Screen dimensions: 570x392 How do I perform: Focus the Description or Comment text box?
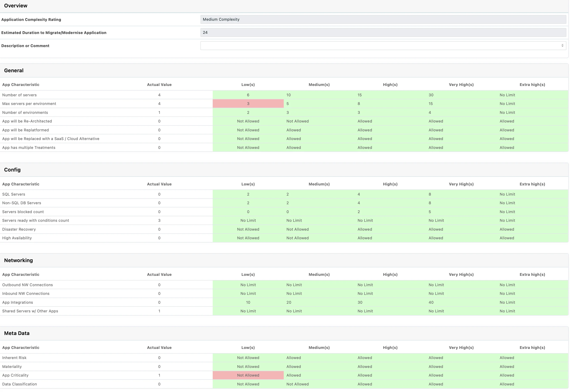click(383, 46)
